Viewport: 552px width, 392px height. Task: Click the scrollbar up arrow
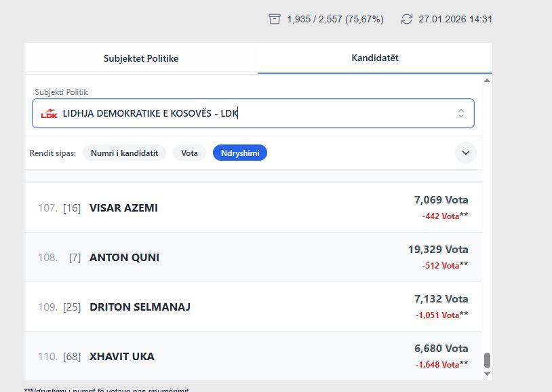pos(487,81)
